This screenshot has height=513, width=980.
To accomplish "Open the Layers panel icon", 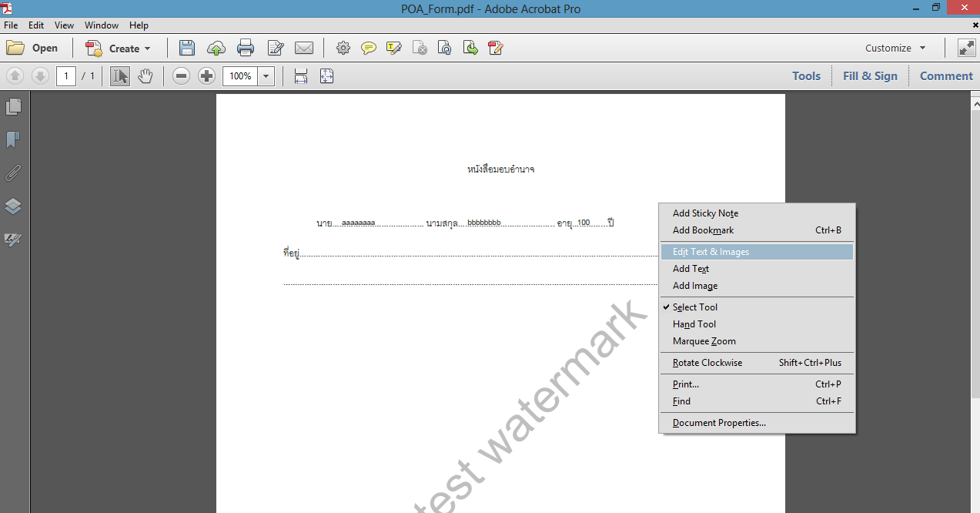I will pos(13,206).
